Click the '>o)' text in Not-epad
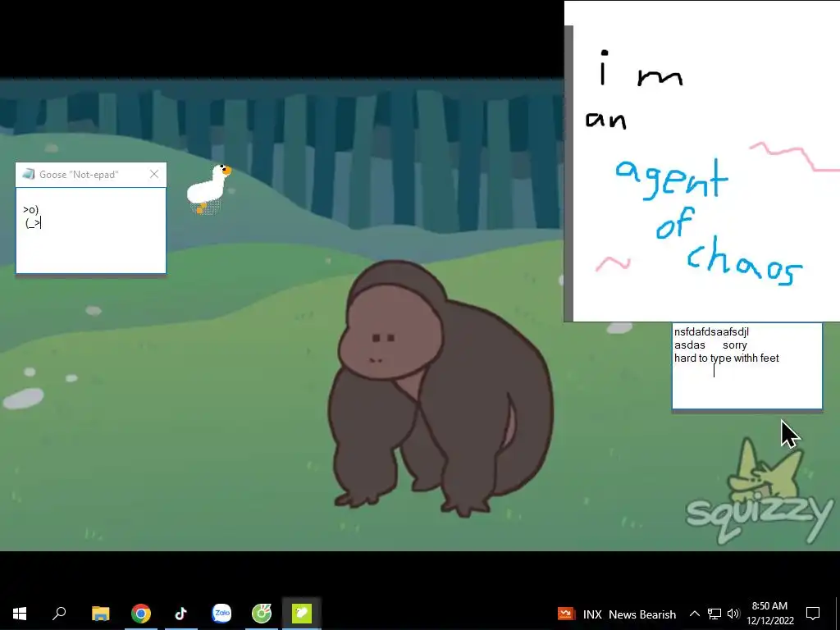The width and height of the screenshot is (840, 630). tap(30, 209)
